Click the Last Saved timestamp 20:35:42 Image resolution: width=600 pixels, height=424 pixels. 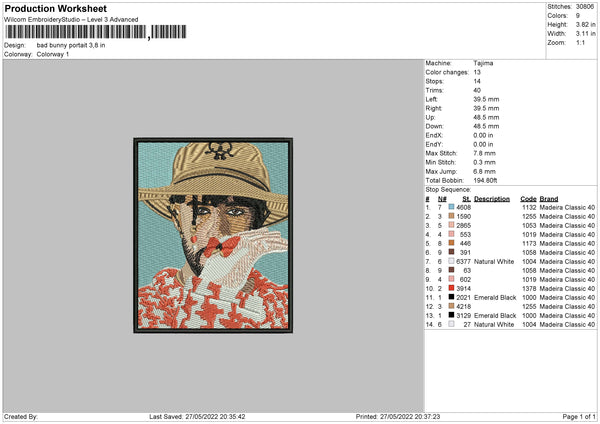[232, 417]
